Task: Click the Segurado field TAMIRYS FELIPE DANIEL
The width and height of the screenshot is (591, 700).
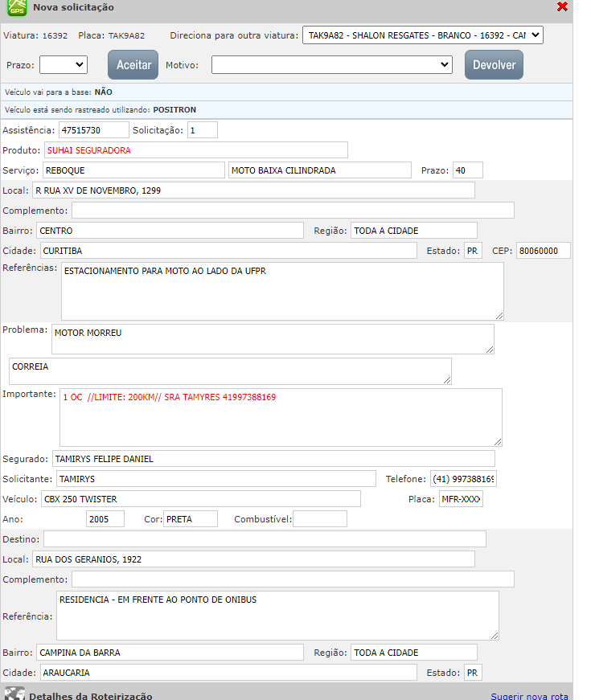Action: pyautogui.click(x=273, y=458)
